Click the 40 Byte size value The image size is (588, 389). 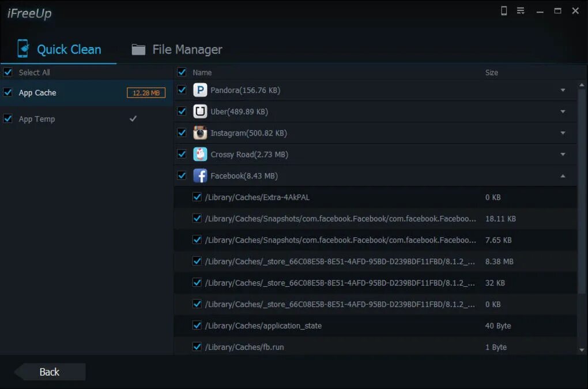pos(498,326)
